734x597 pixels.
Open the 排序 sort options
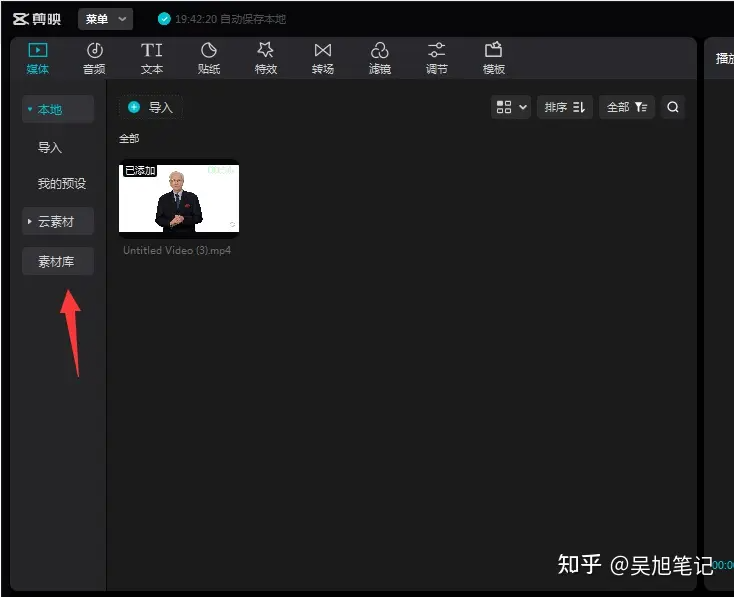[565, 107]
